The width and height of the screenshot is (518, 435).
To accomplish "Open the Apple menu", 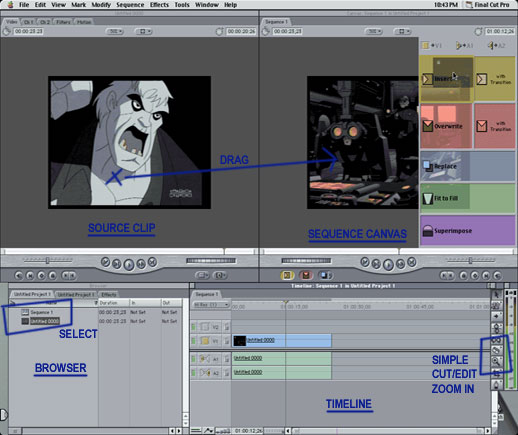I will click(x=10, y=5).
